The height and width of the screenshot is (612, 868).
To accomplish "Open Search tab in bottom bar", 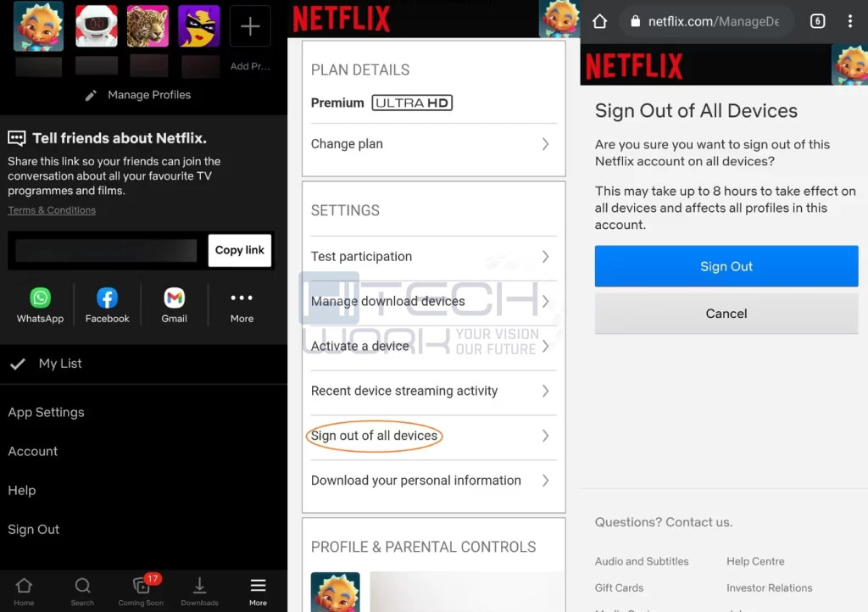I will pos(82,592).
